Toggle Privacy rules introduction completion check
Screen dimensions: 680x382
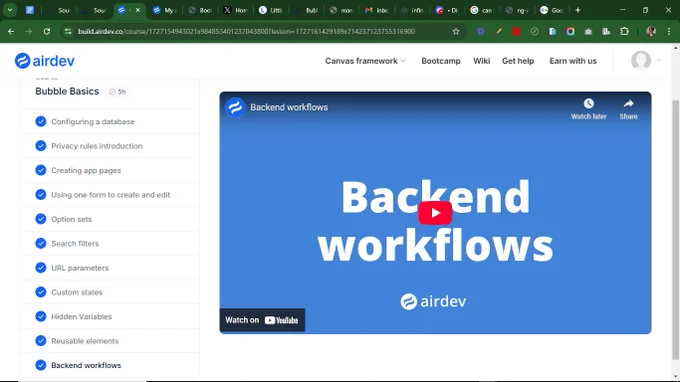(41, 146)
